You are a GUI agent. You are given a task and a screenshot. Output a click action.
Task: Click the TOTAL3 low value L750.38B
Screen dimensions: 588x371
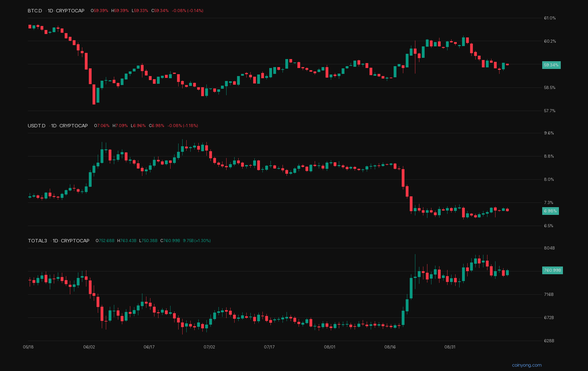click(148, 241)
